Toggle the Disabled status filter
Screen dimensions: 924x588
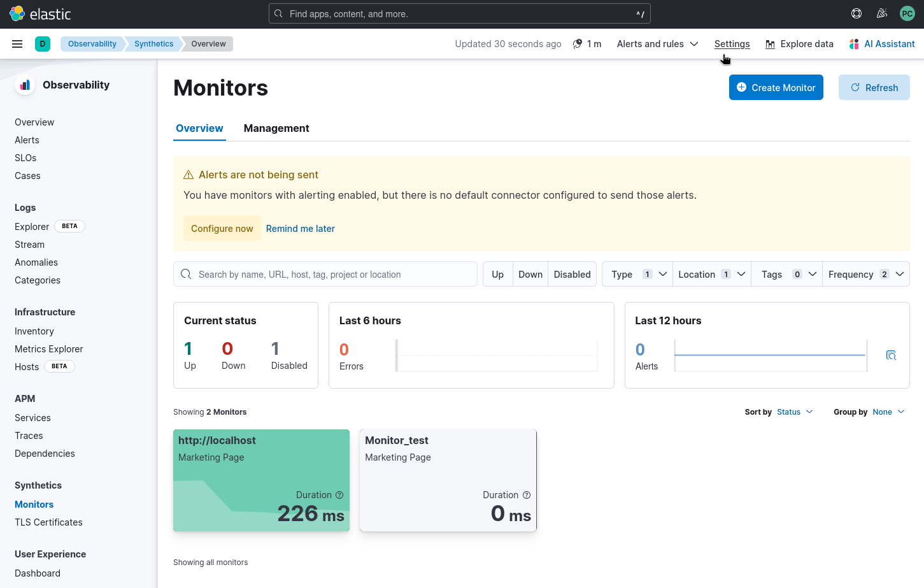pos(572,274)
